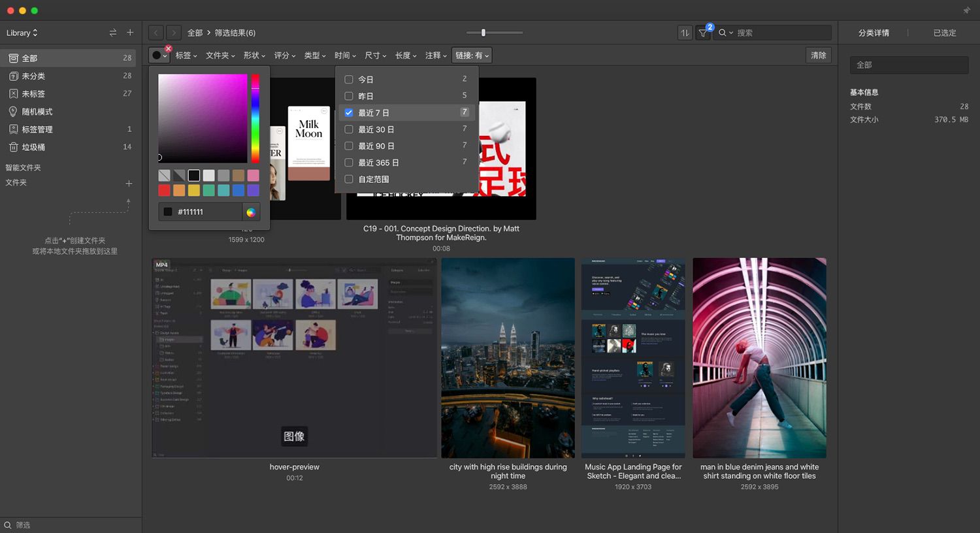Open the 文件夹 filter dropdown
The width and height of the screenshot is (980, 533).
coord(220,56)
